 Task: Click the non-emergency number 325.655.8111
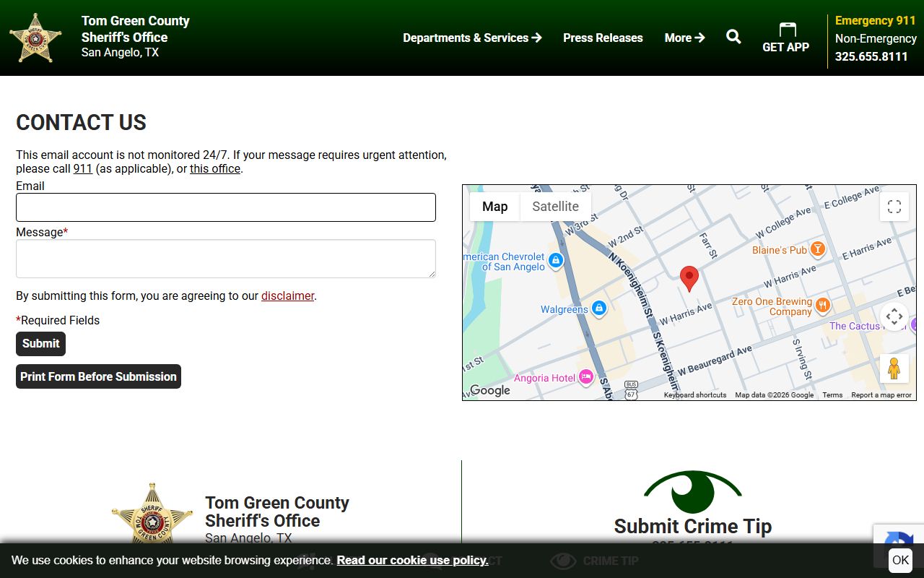click(x=871, y=56)
